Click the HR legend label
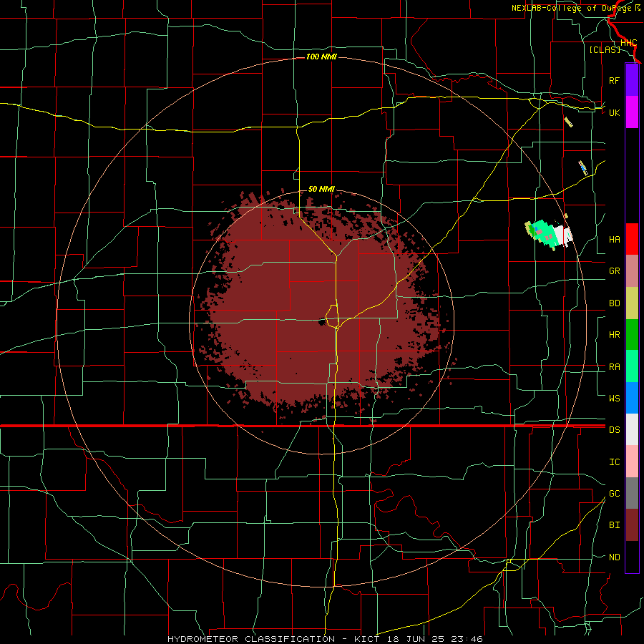The width and height of the screenshot is (644, 644). coord(614,335)
